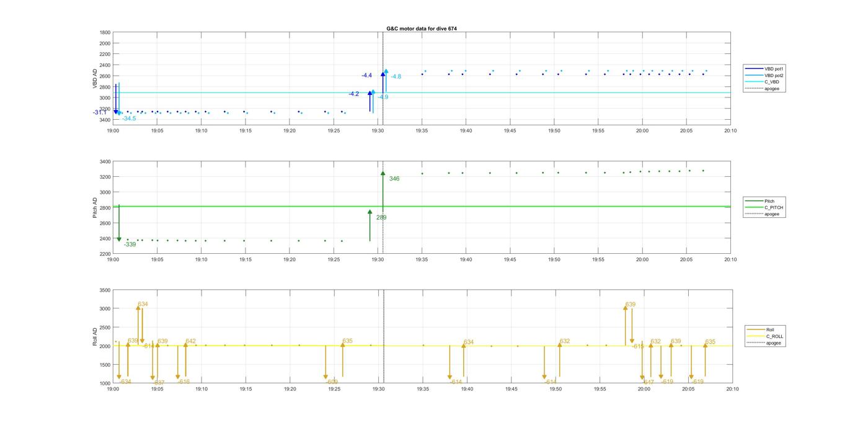This screenshot has width=868, height=430.
Task: Click the 'VBD AD' y-axis label
Action: pos(95,78)
